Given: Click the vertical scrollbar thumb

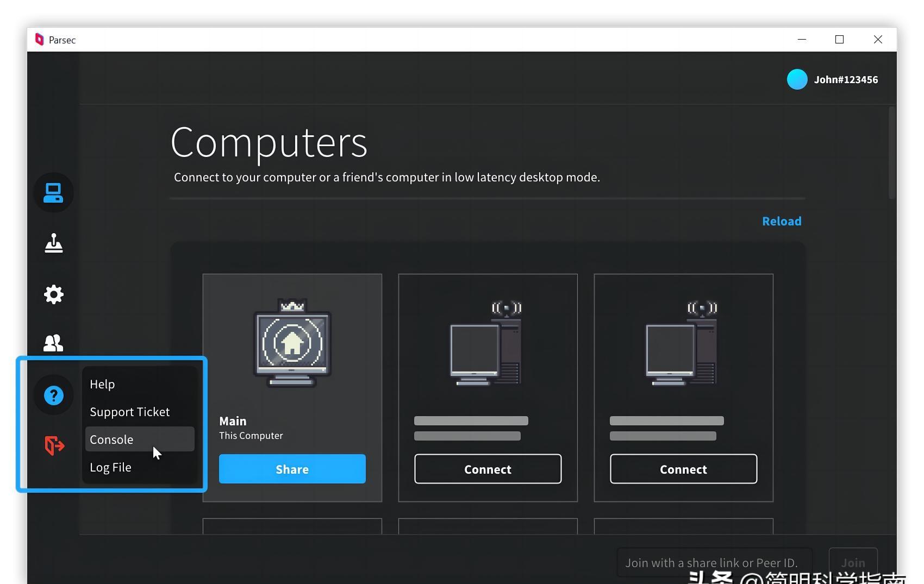Looking at the screenshot, I should tap(891, 153).
